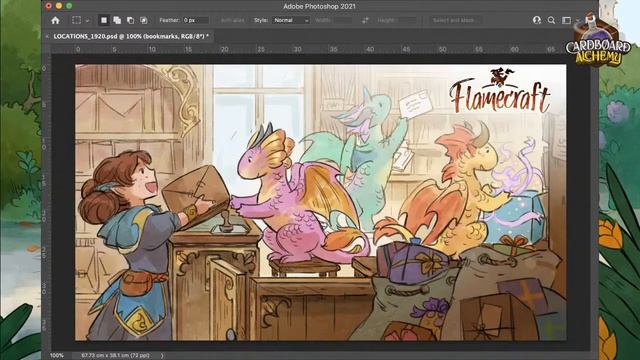
Task: Choose the Subtract from Selection mode icon
Action: (x=130, y=20)
